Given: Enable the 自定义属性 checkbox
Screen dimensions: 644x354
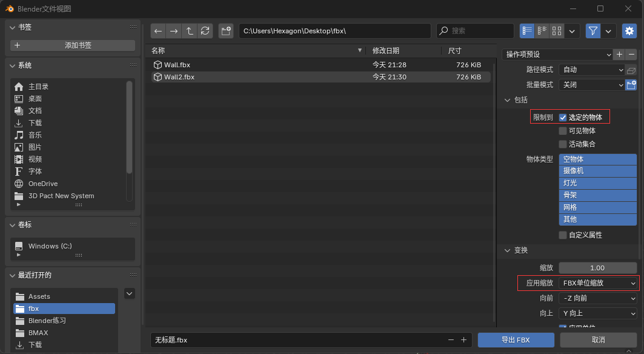Looking at the screenshot, I should pyautogui.click(x=563, y=235).
